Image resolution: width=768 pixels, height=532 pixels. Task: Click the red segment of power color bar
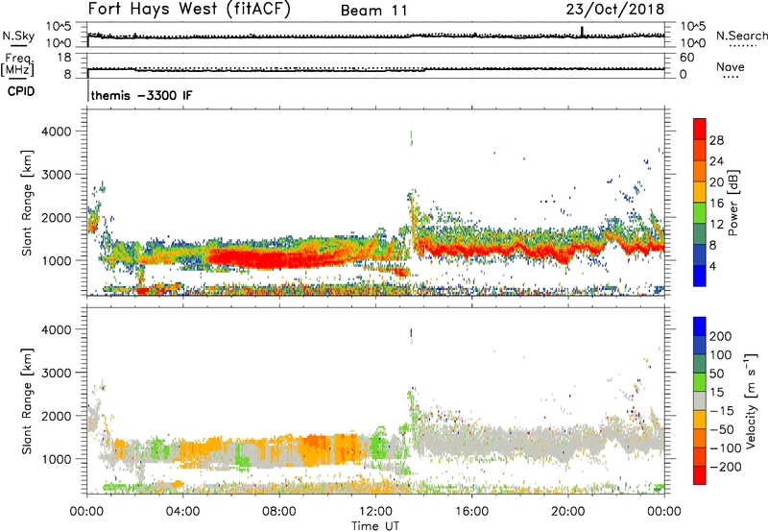[x=700, y=130]
